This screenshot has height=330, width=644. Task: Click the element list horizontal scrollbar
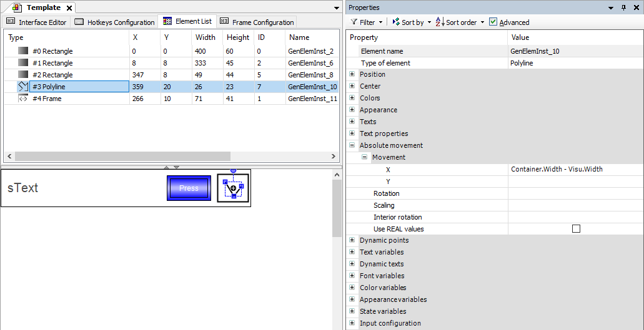[x=169, y=156]
